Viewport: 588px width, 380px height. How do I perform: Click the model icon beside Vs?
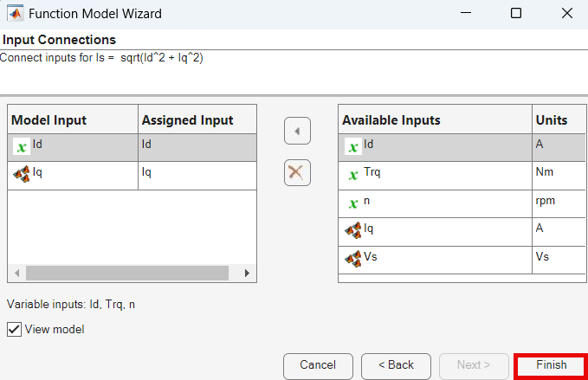point(352,259)
